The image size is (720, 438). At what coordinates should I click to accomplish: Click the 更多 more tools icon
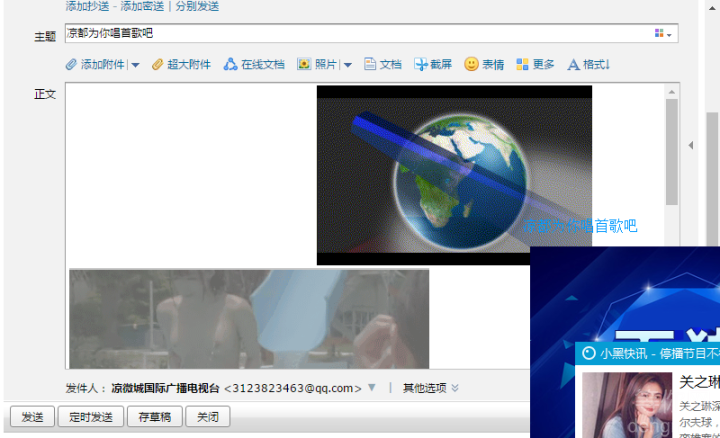[522, 64]
